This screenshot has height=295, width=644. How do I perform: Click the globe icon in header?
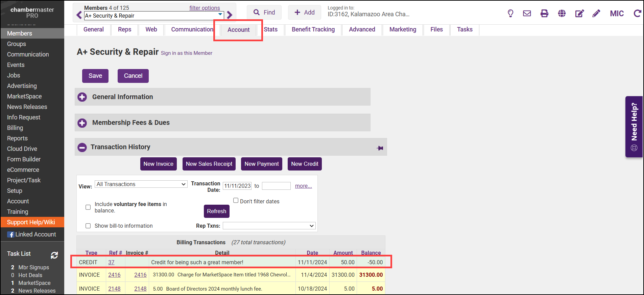(562, 14)
